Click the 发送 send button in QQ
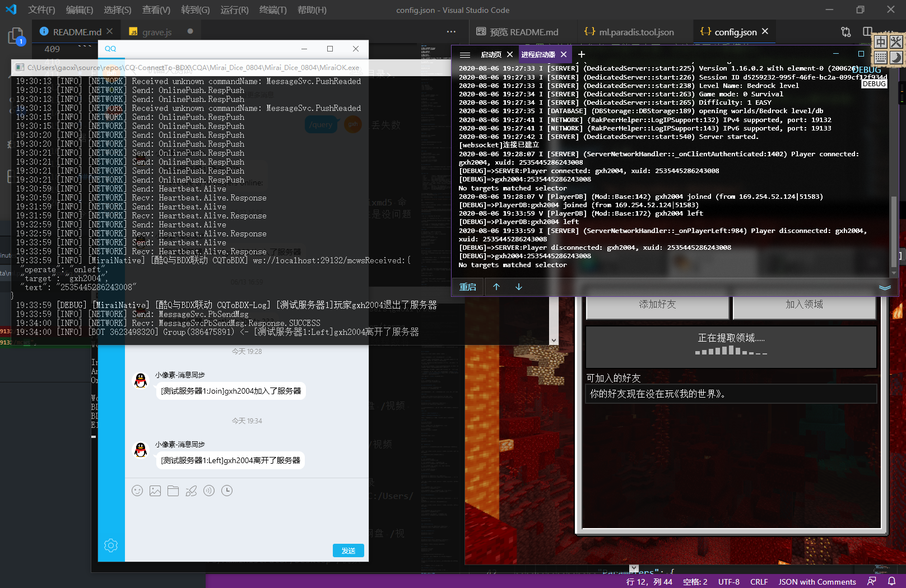 pos(348,550)
